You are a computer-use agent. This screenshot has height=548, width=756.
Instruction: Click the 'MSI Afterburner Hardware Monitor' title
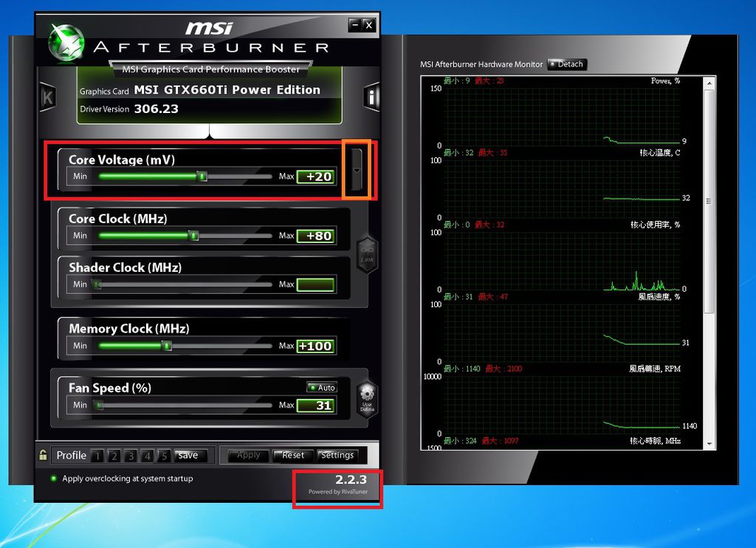click(x=481, y=64)
